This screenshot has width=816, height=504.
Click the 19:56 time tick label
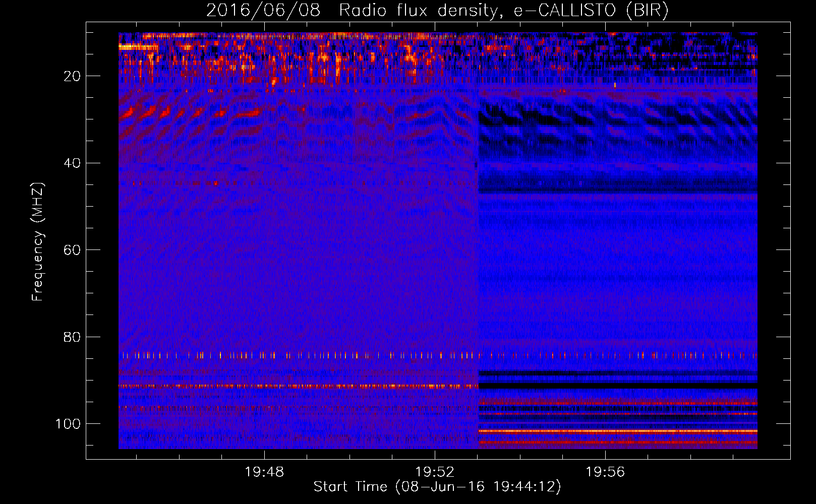click(605, 472)
